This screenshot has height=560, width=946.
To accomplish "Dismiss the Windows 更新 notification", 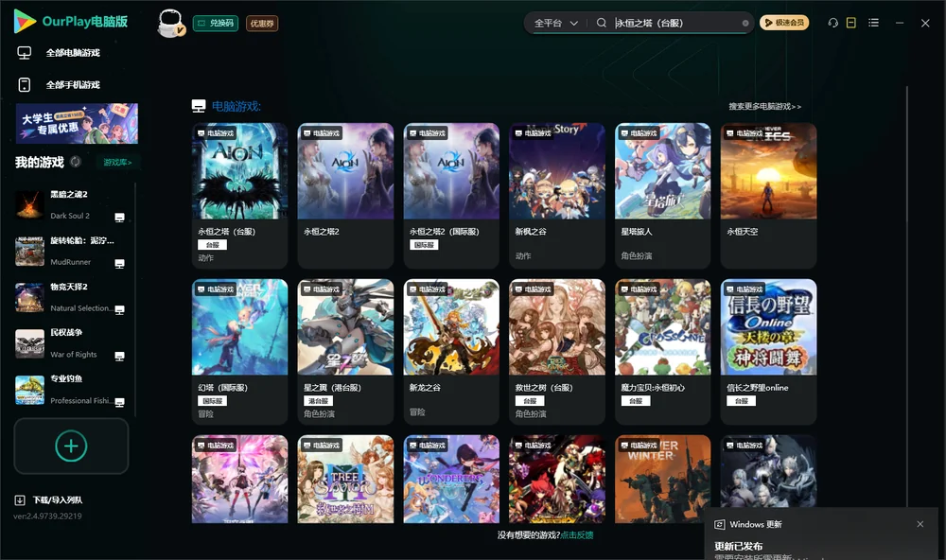I will pyautogui.click(x=920, y=524).
